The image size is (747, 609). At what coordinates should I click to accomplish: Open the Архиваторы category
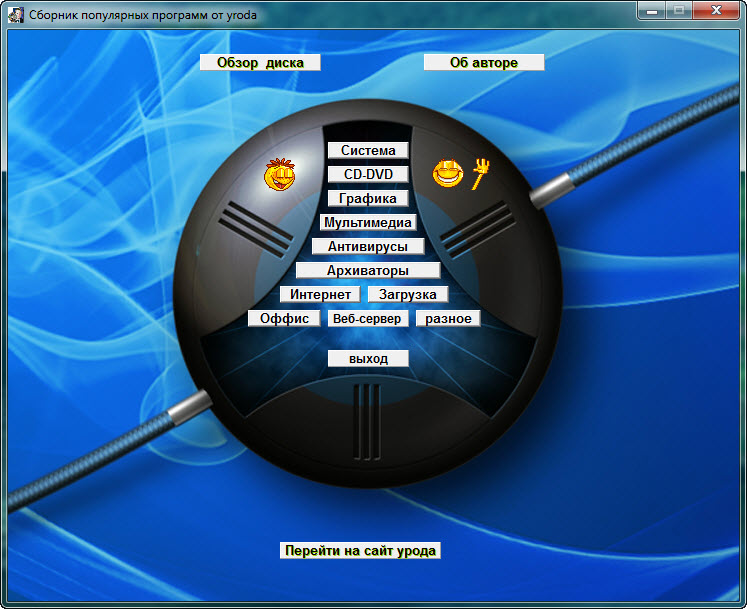point(368,270)
